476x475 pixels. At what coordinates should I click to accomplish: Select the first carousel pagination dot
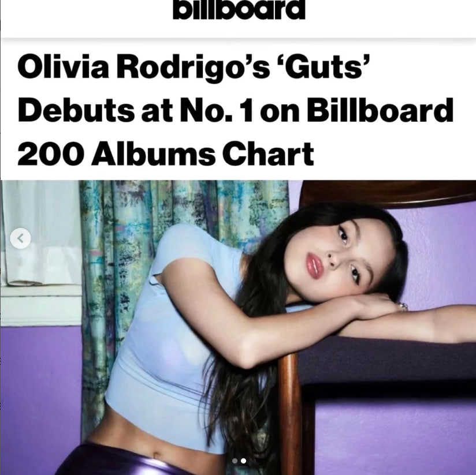[235, 461]
